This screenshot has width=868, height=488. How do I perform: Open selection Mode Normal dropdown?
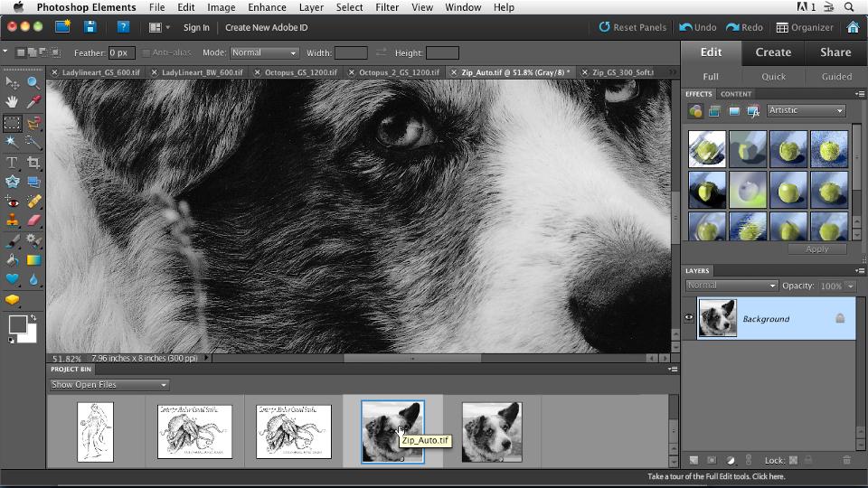click(264, 52)
